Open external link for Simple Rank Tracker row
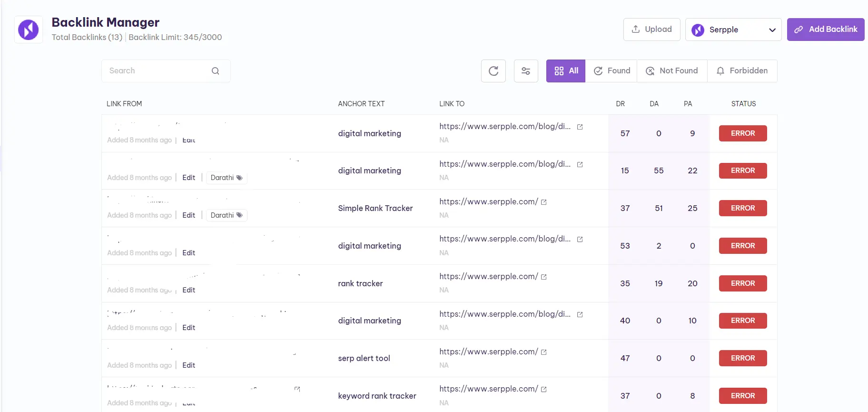868x412 pixels. 544,202
